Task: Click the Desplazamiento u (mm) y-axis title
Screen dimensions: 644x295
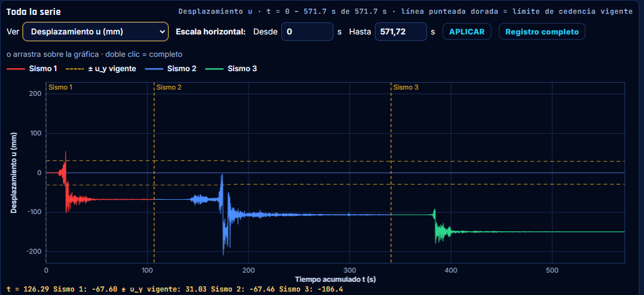Action: coord(14,173)
